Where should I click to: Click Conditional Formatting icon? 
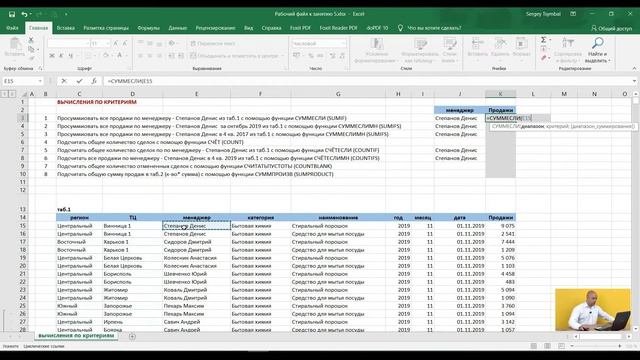[x=376, y=44]
